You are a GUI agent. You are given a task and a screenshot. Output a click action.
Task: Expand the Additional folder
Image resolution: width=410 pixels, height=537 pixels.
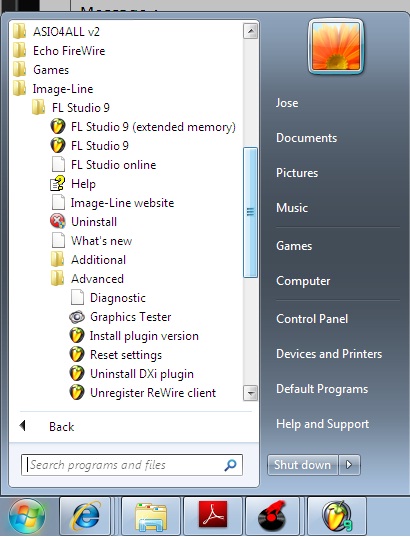point(88,260)
